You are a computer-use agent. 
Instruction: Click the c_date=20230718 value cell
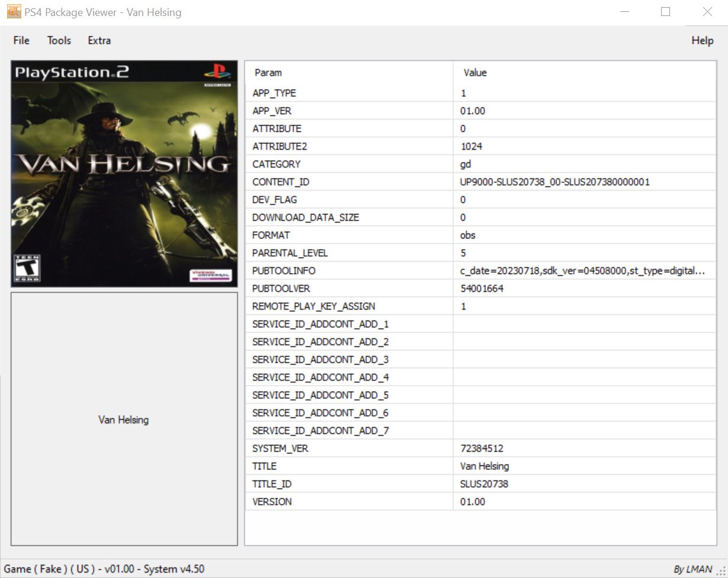click(x=585, y=271)
